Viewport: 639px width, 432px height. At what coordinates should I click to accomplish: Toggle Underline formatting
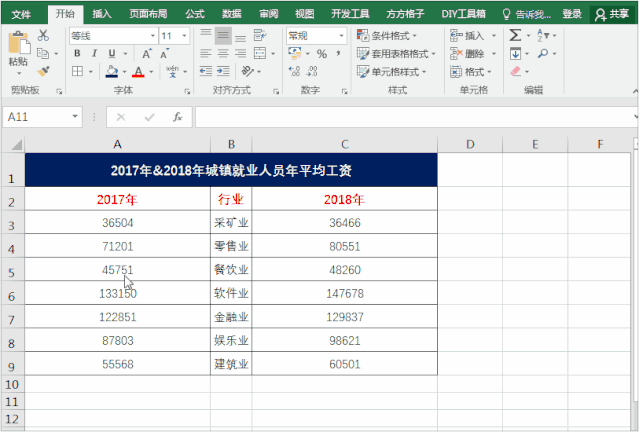click(112, 53)
